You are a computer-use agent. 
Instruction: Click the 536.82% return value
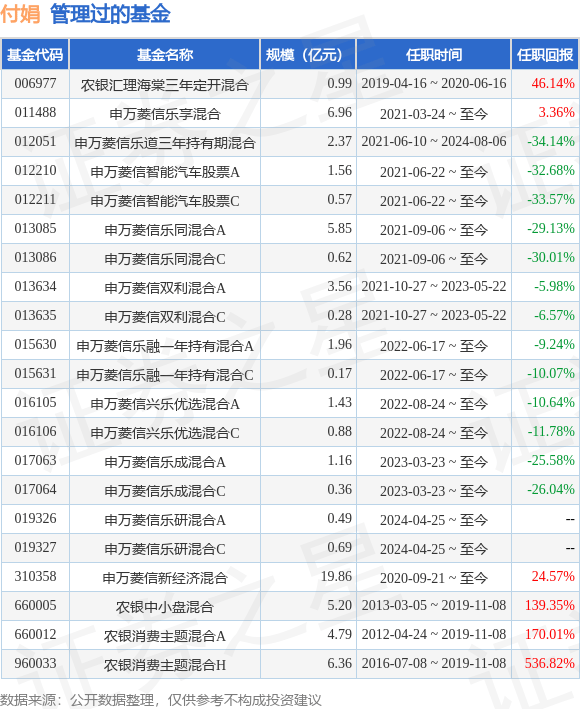tap(550, 663)
